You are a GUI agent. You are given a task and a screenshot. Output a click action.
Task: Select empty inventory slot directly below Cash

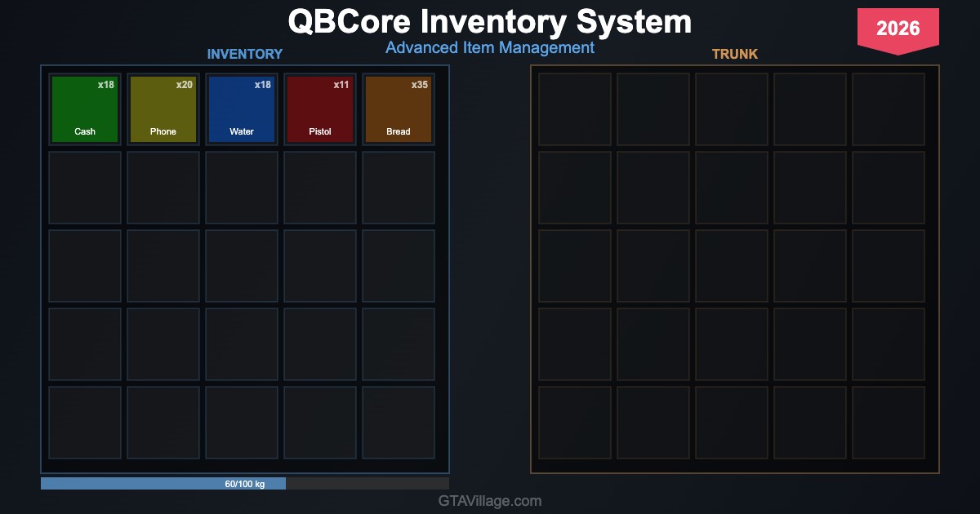85,188
